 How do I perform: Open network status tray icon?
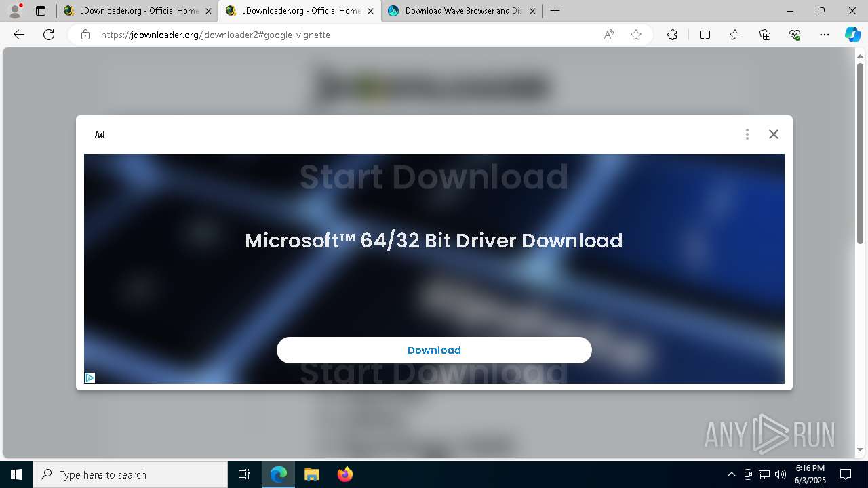coord(764,474)
